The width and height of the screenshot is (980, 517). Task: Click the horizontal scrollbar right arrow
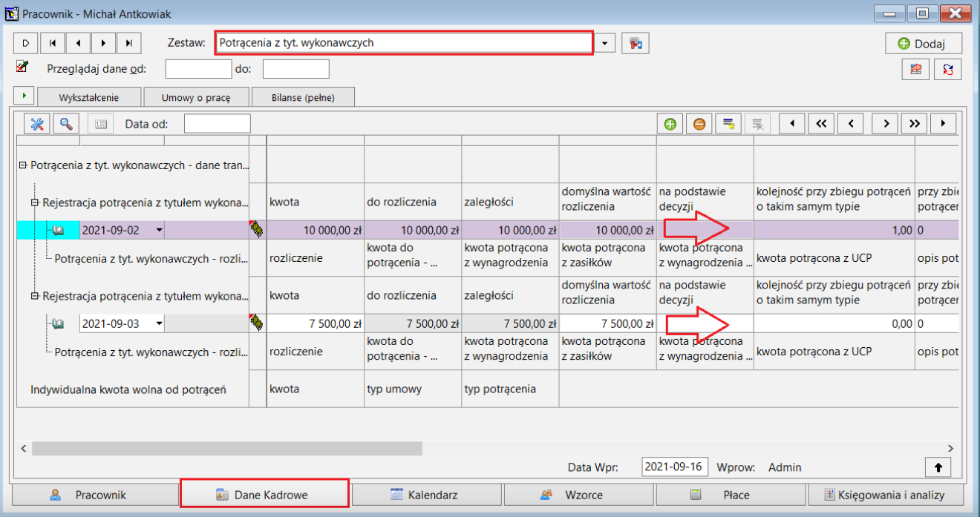(x=951, y=449)
